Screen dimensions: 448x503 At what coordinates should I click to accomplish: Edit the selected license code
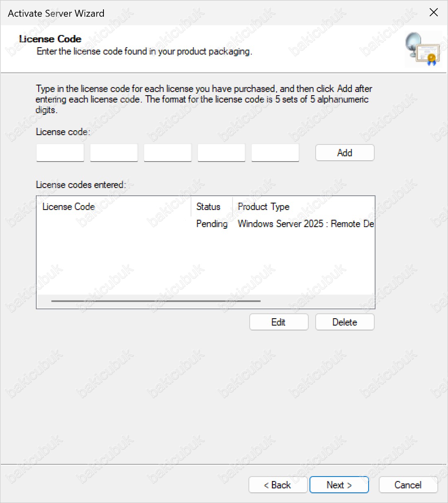click(279, 322)
